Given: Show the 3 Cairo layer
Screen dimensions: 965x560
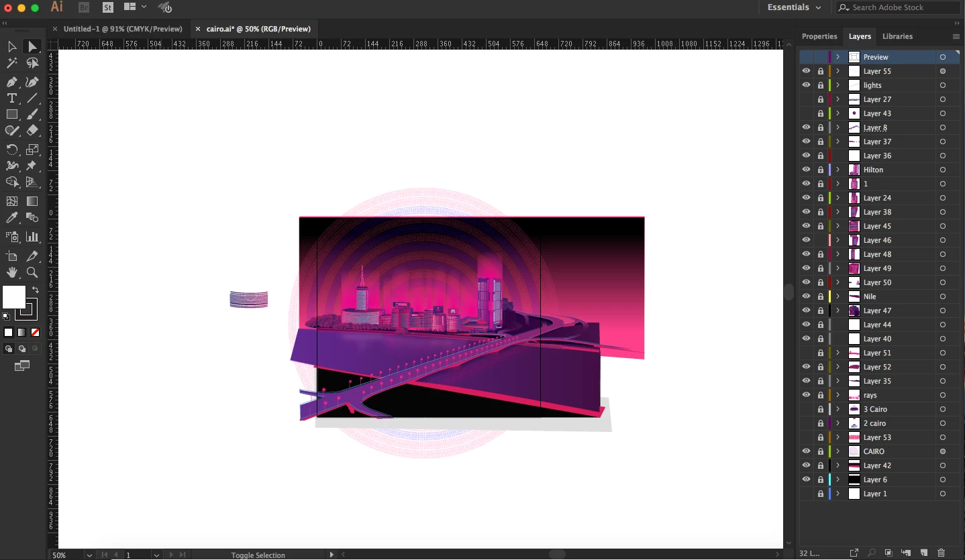Looking at the screenshot, I should click(x=806, y=409).
